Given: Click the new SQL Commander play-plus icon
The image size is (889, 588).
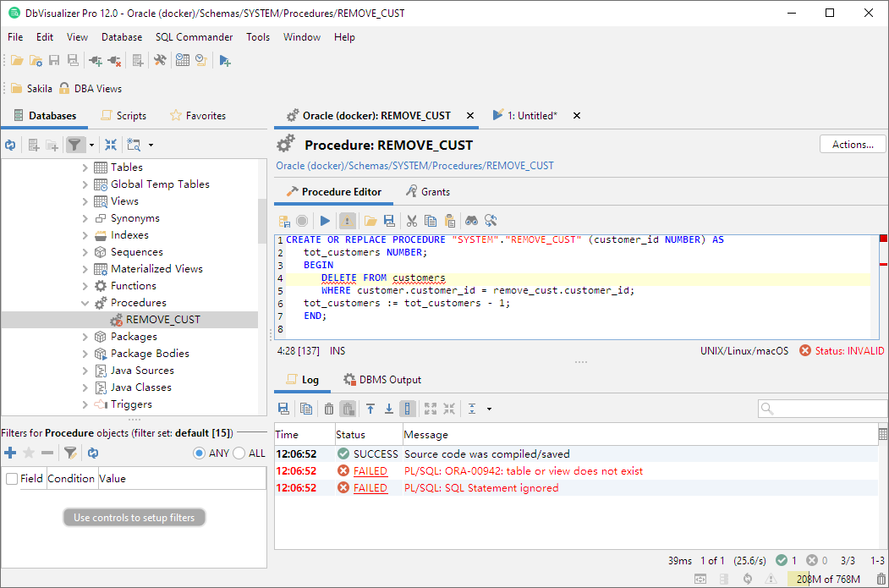Looking at the screenshot, I should click(225, 60).
